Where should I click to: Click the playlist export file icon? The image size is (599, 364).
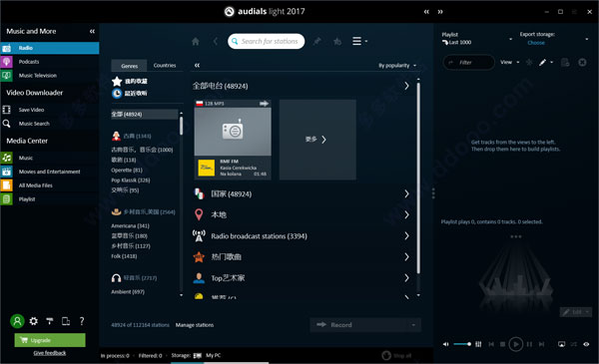point(565,62)
